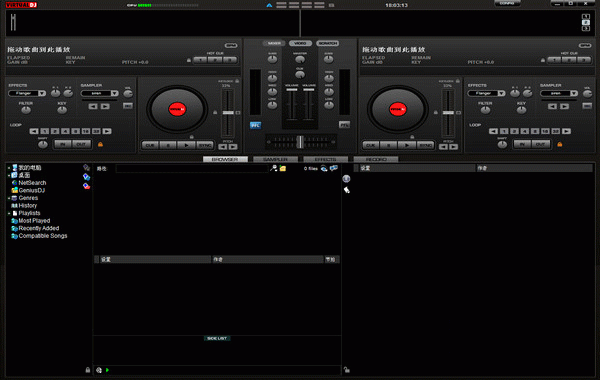Click the right deck BPM button

coord(585,46)
